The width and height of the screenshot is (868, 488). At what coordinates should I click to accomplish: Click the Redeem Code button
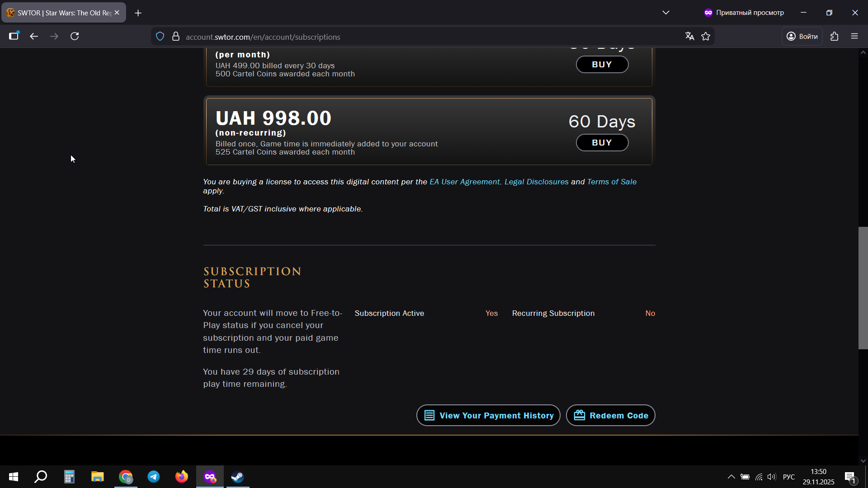pos(610,415)
